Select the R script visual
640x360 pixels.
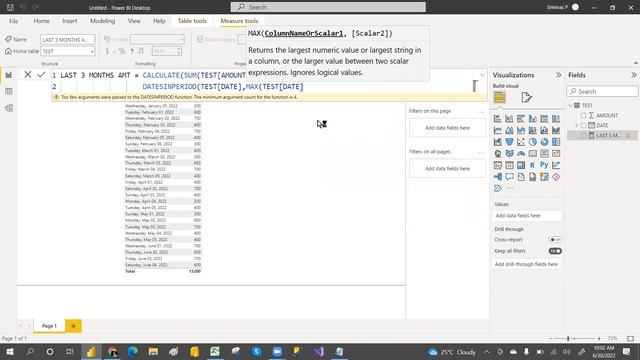[x=533, y=165]
